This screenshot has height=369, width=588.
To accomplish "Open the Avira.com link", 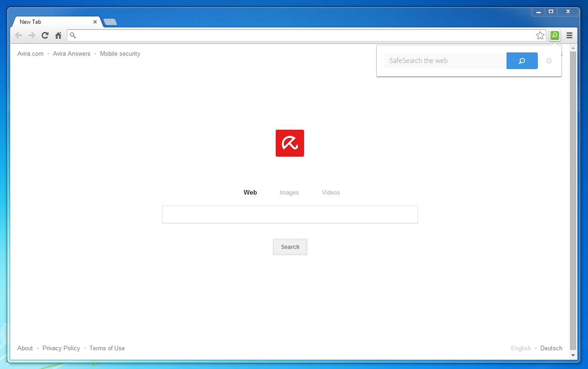I will point(31,54).
